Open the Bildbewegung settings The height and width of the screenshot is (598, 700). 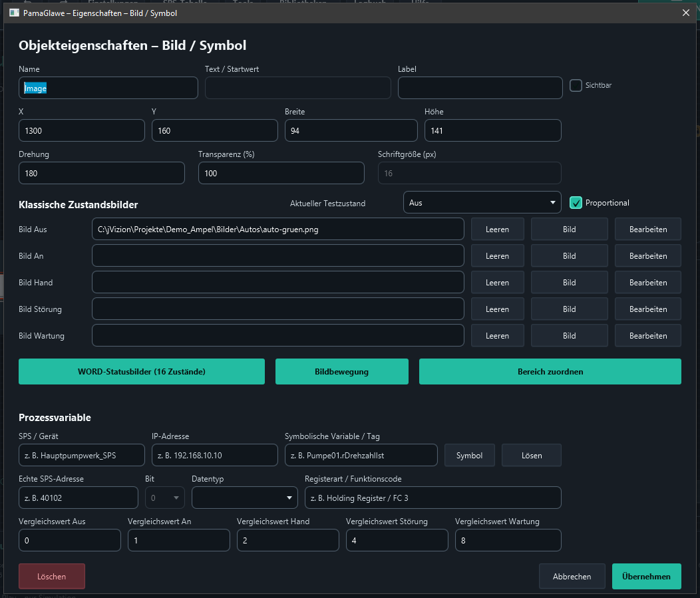point(341,371)
